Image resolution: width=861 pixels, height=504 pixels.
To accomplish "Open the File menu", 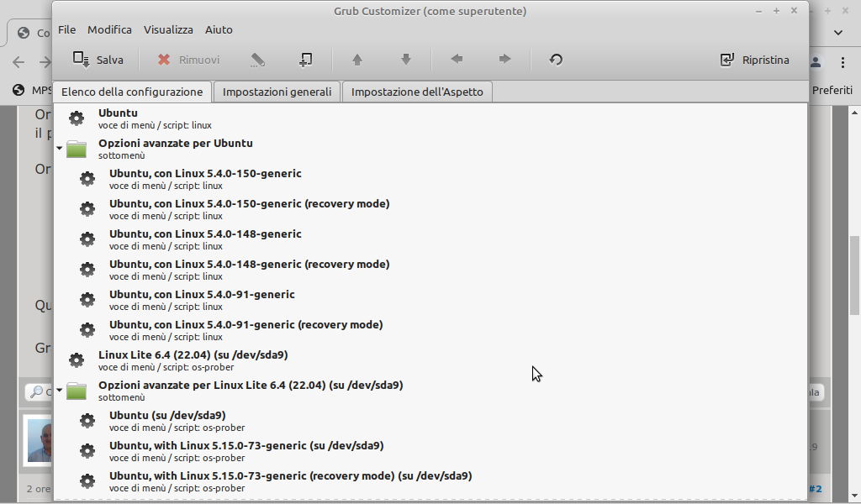I will click(x=67, y=29).
